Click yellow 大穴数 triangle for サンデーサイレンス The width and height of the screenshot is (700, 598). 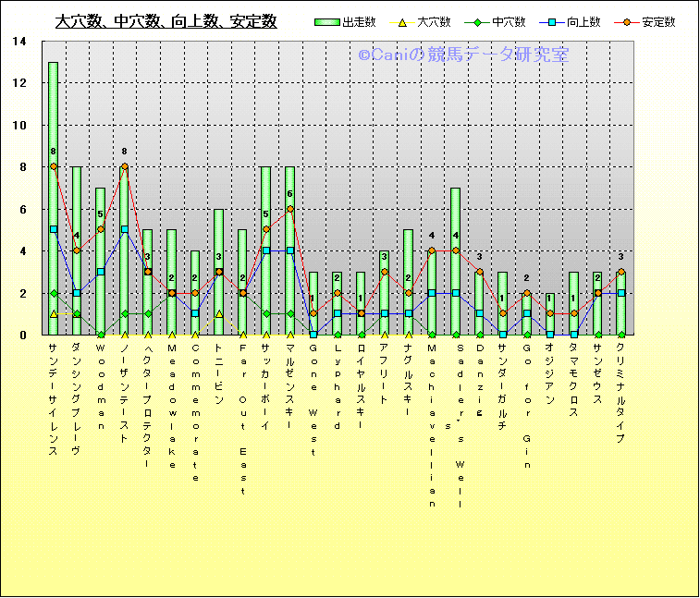click(54, 314)
